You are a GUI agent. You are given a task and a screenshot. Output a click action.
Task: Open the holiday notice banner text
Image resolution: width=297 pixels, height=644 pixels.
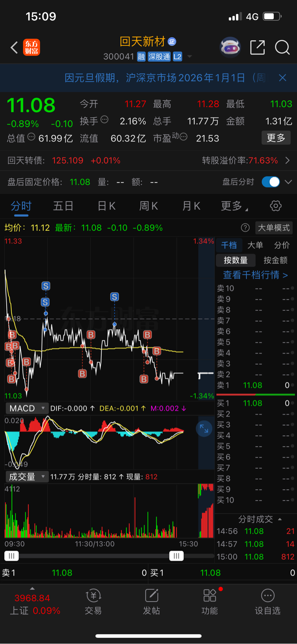[x=165, y=78]
